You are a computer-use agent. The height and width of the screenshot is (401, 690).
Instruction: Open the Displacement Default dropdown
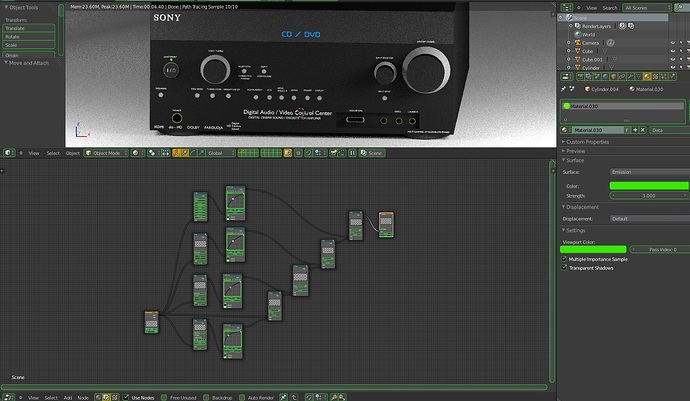[650, 219]
